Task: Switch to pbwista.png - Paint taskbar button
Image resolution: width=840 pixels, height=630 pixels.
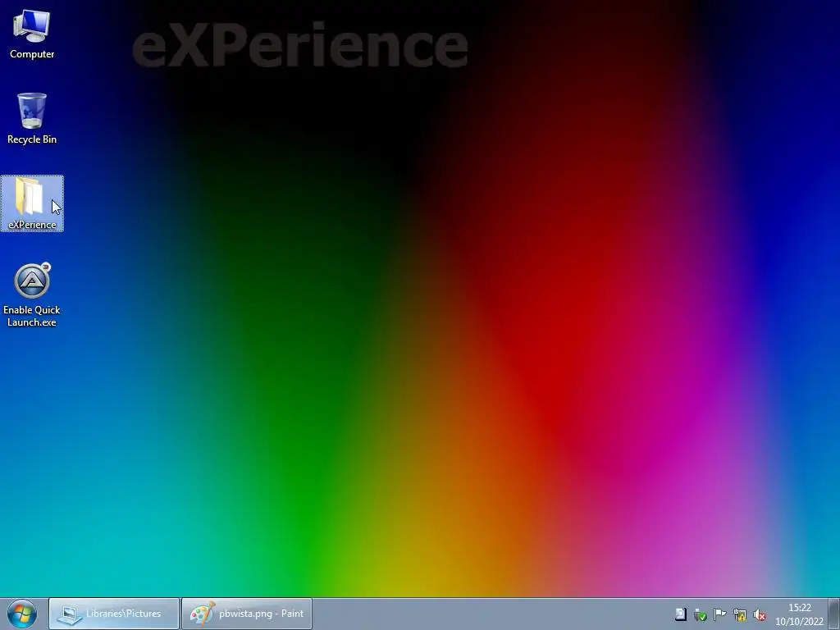Action: [x=247, y=614]
